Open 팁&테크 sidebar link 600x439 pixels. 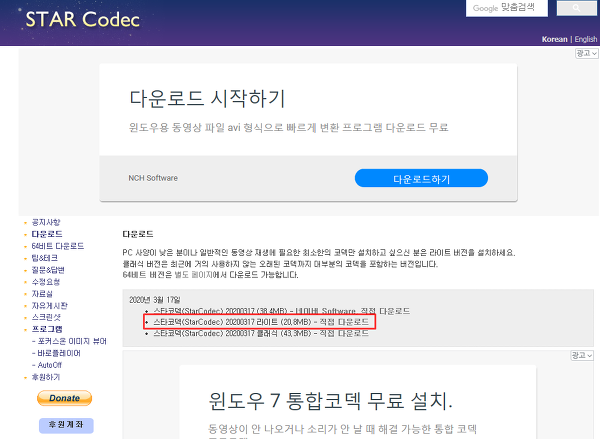[x=44, y=258]
